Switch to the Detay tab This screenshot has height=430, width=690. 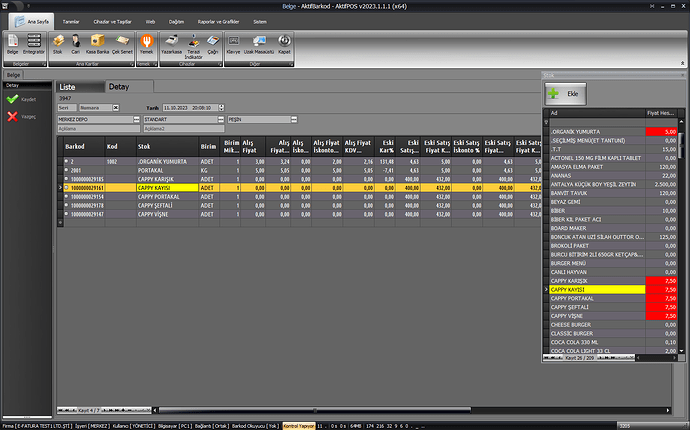129,87
